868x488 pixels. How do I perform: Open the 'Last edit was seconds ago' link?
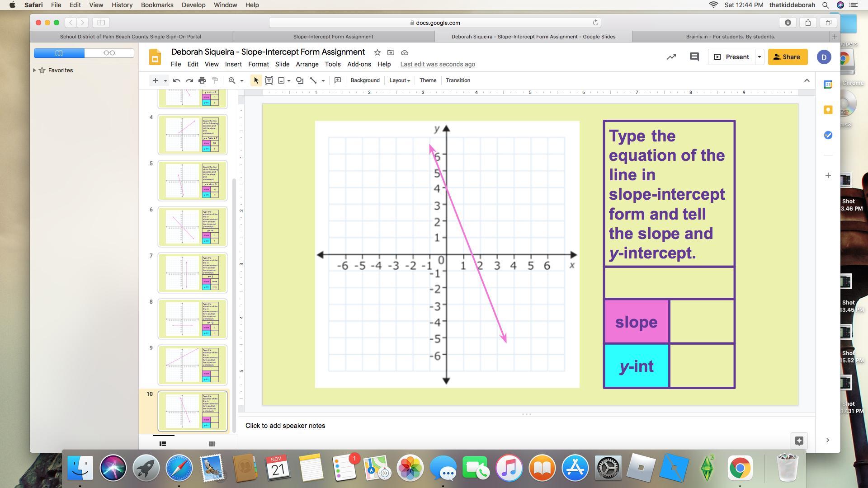[437, 64]
